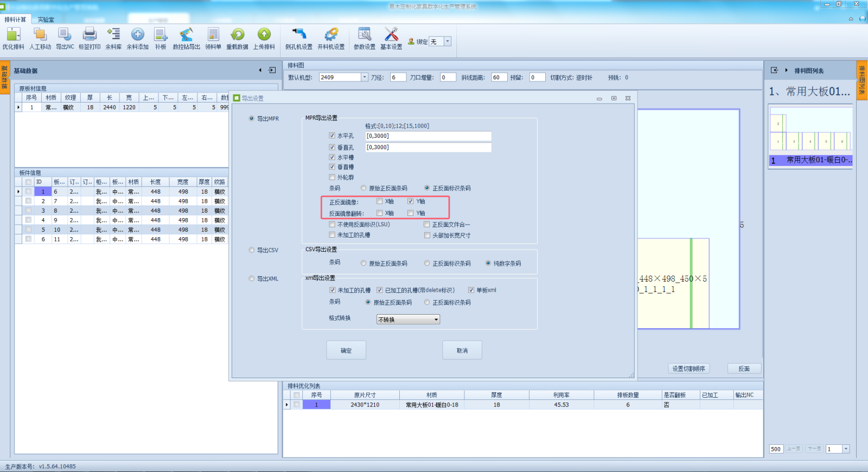Select 纯数字条码 under CSV settings

click(x=488, y=264)
